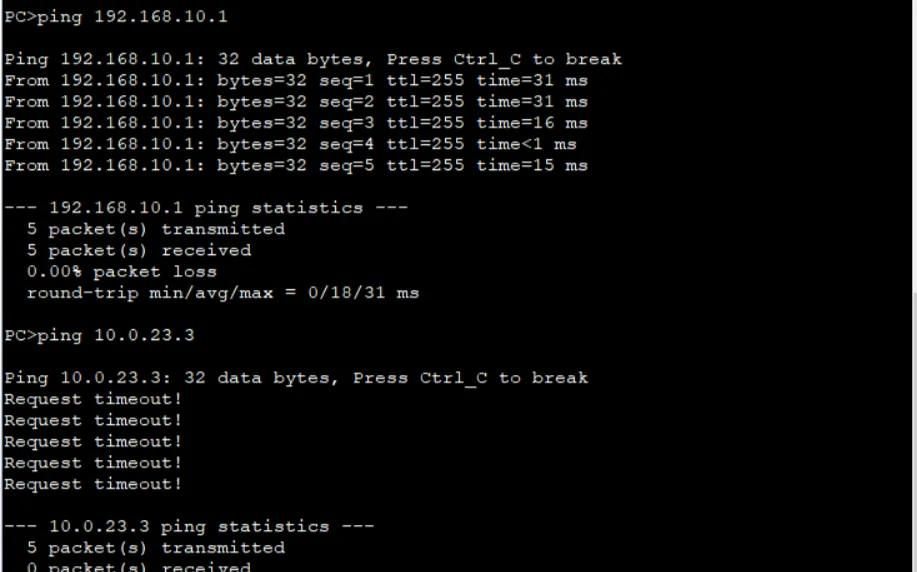Click the 'PC>ping 10.0.23.3' command line
The height and width of the screenshot is (572, 917).
[99, 335]
